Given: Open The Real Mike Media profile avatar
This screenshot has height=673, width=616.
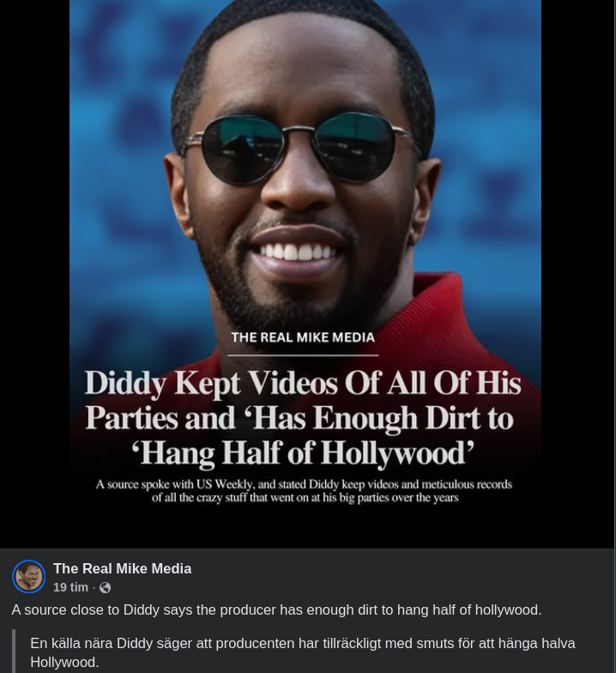Looking at the screenshot, I should (x=29, y=577).
